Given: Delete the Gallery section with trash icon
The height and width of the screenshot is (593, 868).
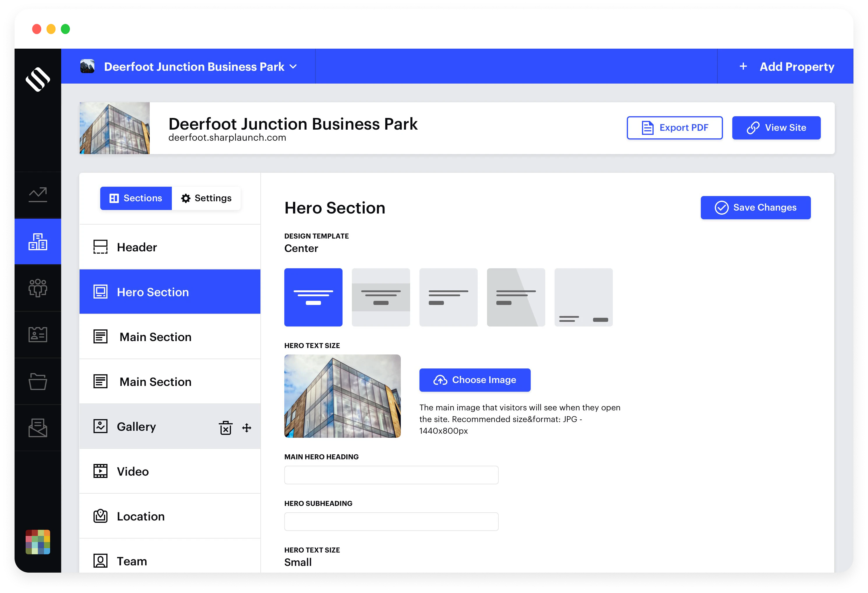Looking at the screenshot, I should (x=225, y=428).
